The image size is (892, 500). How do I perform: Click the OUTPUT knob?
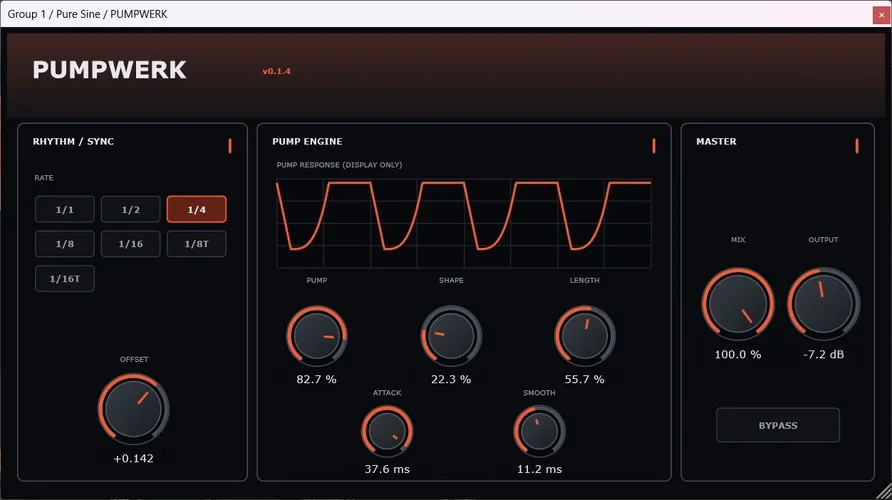823,304
